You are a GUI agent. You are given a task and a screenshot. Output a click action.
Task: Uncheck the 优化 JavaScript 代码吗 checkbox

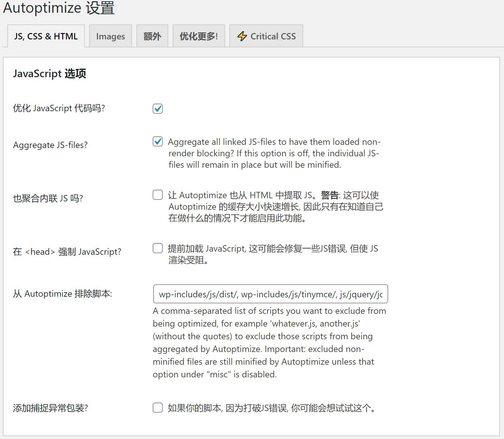click(158, 109)
